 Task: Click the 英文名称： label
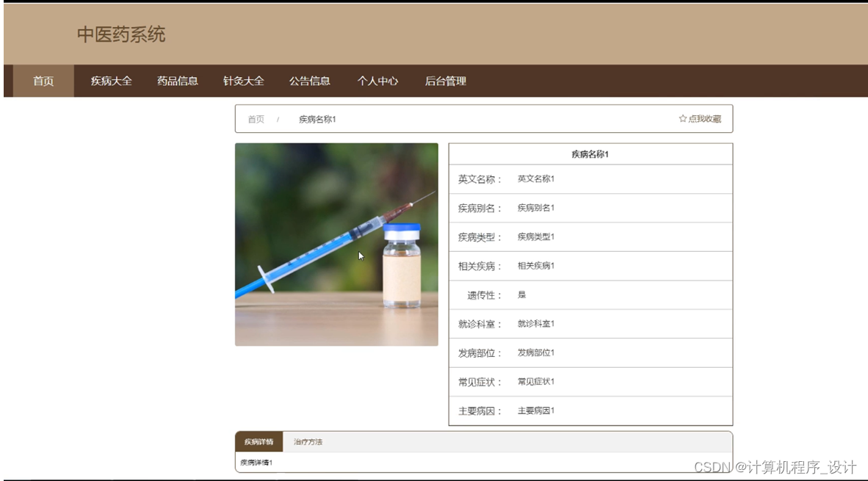point(480,179)
